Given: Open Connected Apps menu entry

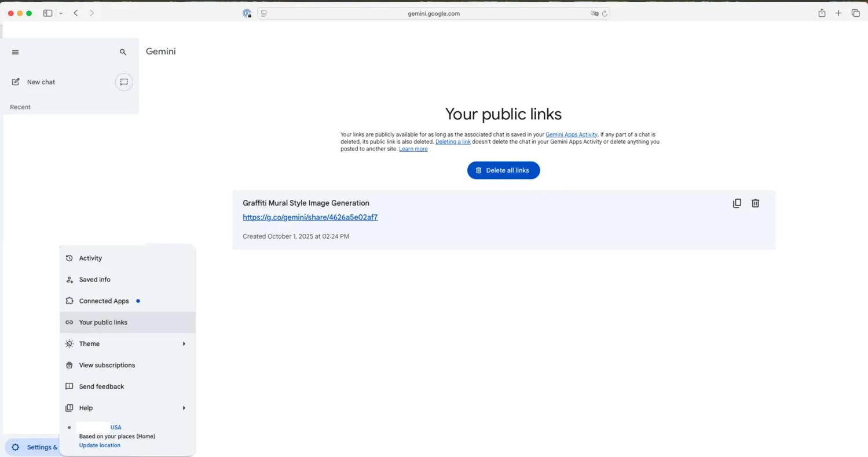Looking at the screenshot, I should click(104, 301).
